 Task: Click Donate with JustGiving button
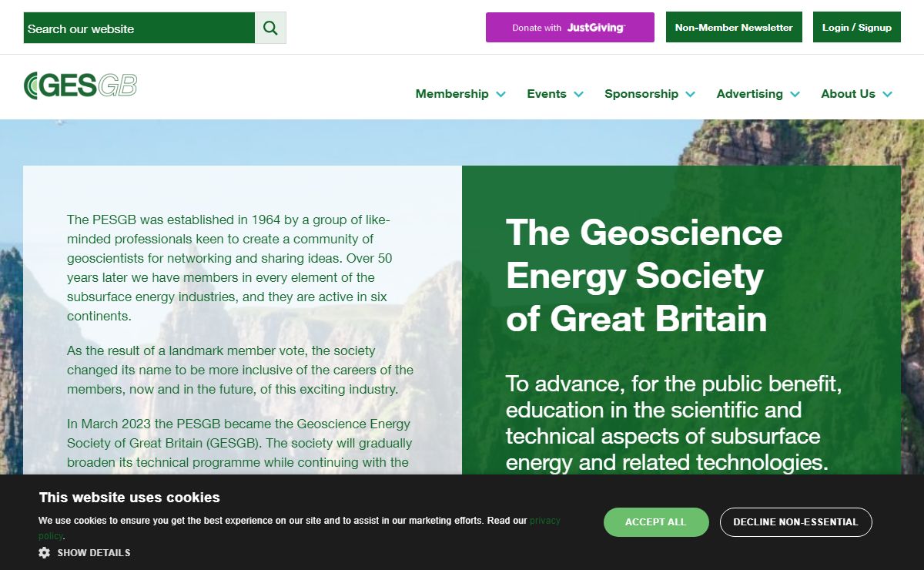(x=570, y=27)
